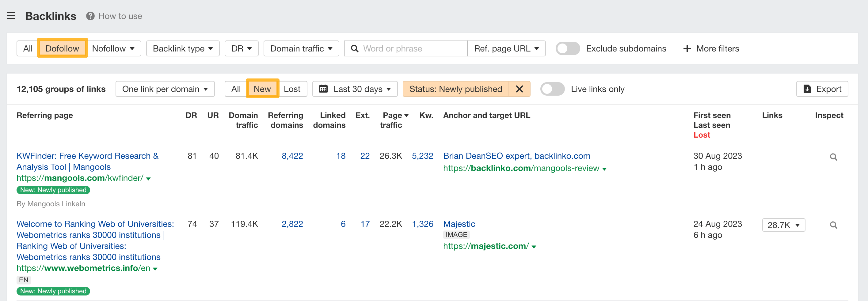Click the Export download icon
Viewport: 868px width, 301px height.
pos(807,89)
